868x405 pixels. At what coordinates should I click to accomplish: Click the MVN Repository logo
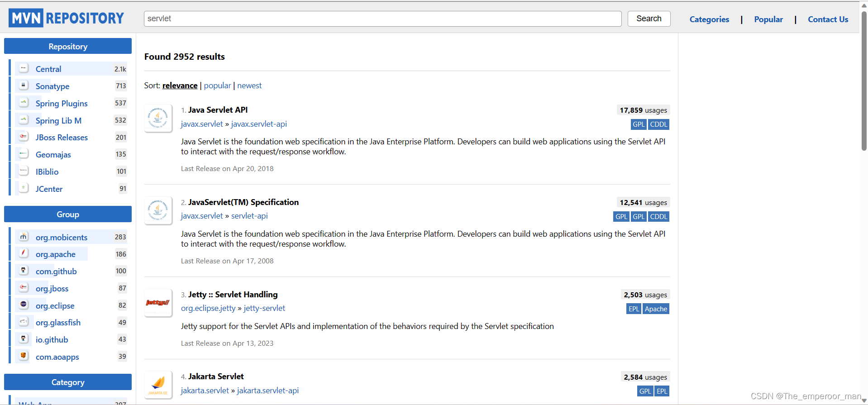pos(66,18)
